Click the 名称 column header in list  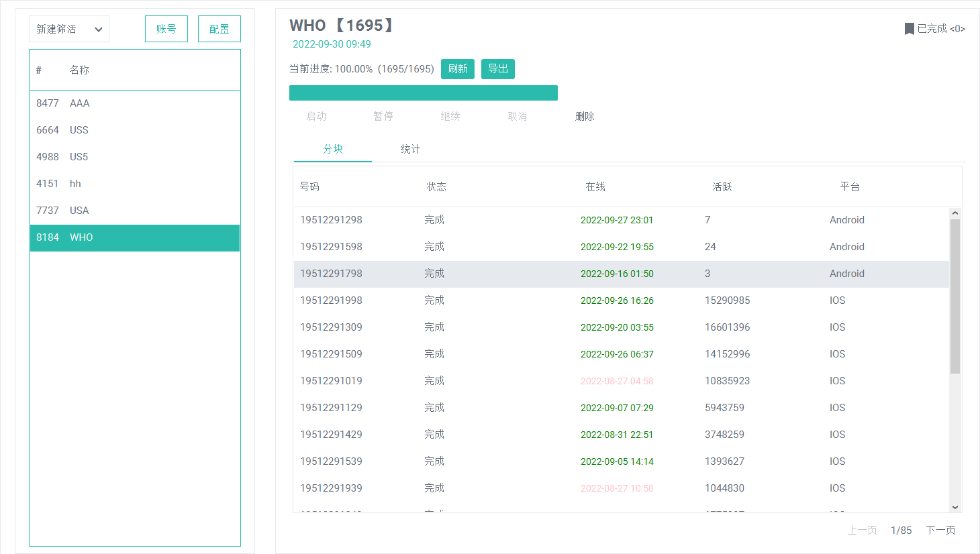coord(79,70)
